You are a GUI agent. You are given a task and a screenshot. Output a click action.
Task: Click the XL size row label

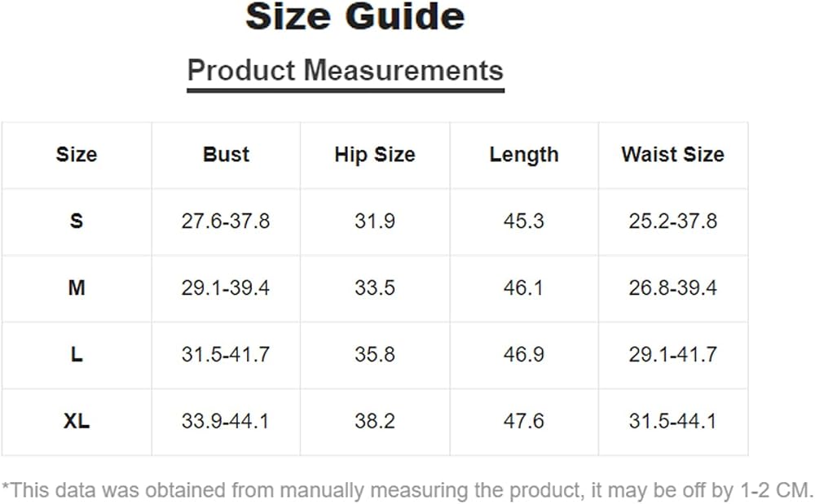77,421
